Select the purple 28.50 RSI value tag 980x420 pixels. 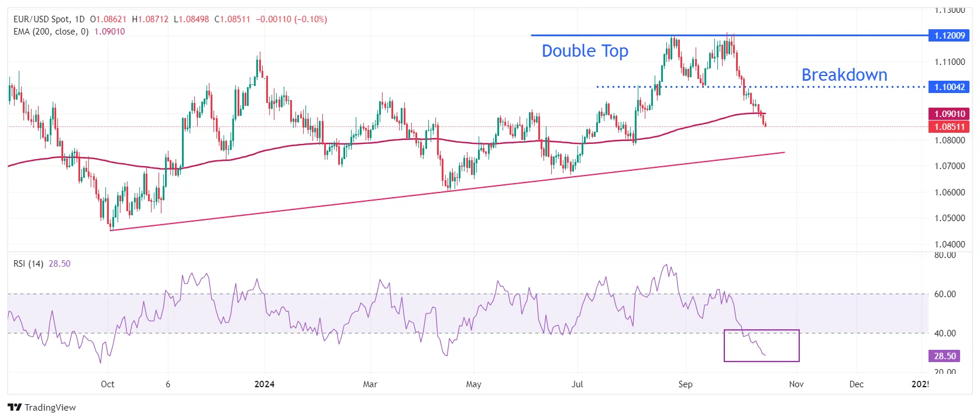click(x=944, y=356)
